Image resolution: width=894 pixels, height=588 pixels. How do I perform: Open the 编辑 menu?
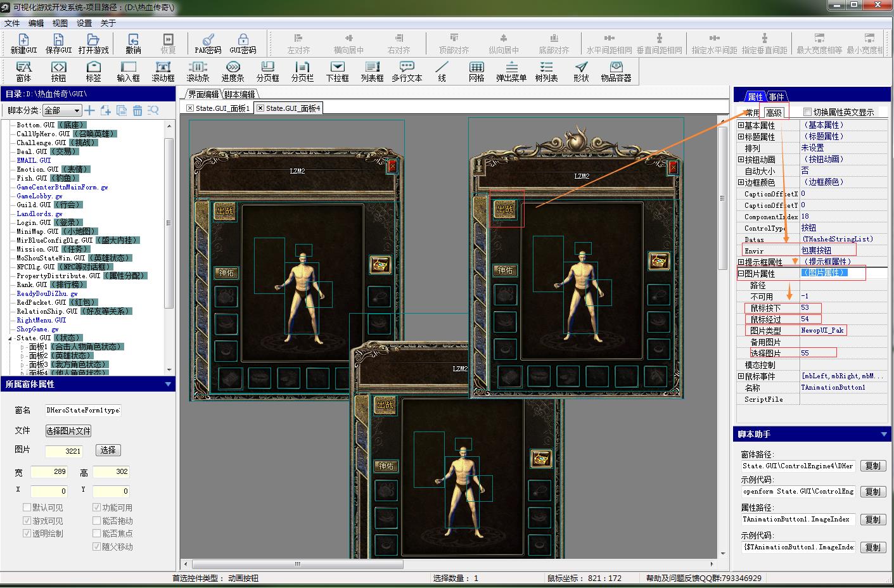pyautogui.click(x=36, y=23)
